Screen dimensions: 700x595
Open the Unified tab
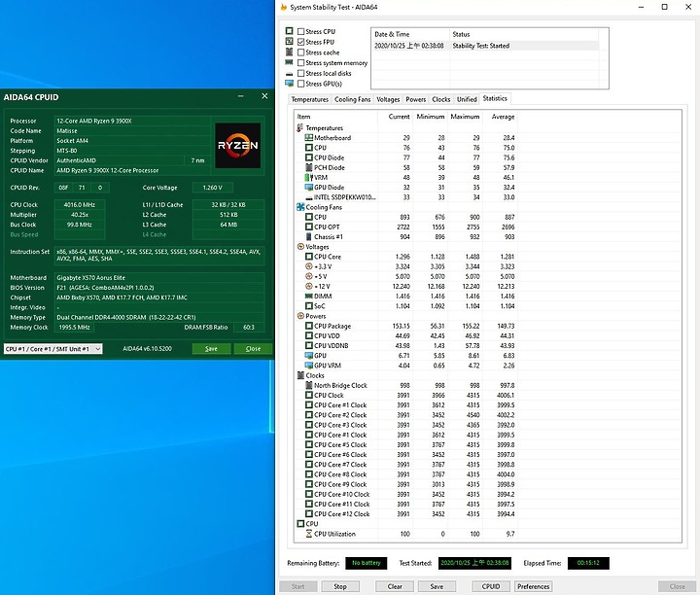467,99
